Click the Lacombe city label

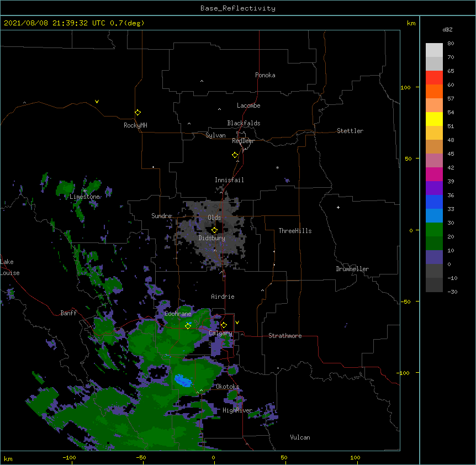[x=248, y=105]
